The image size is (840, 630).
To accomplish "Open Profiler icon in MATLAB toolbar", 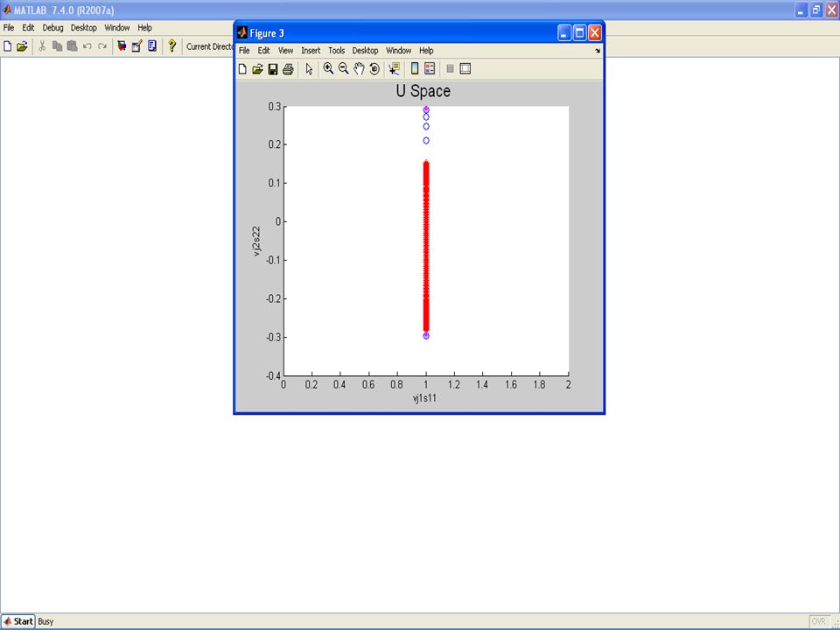I will [152, 46].
